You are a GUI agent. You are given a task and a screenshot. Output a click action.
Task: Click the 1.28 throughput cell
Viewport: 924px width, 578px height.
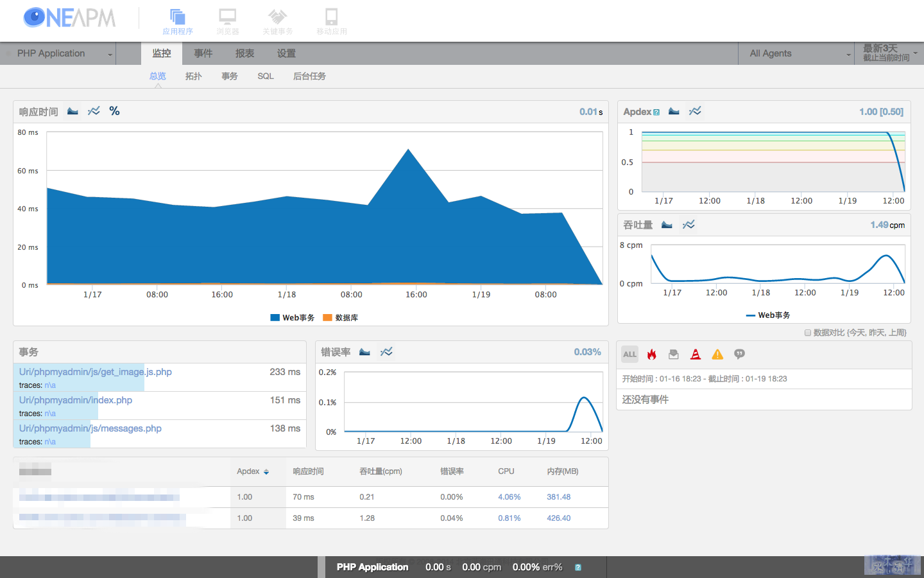367,518
